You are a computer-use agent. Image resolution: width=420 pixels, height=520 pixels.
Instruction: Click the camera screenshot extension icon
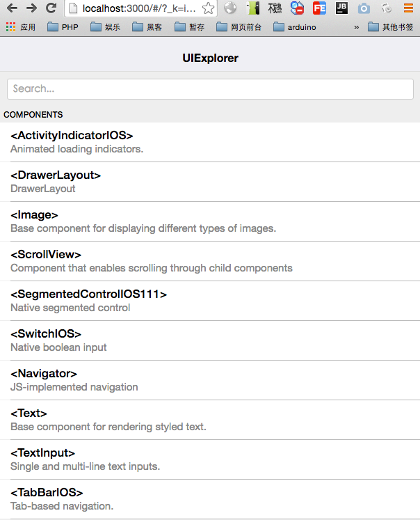point(364,8)
